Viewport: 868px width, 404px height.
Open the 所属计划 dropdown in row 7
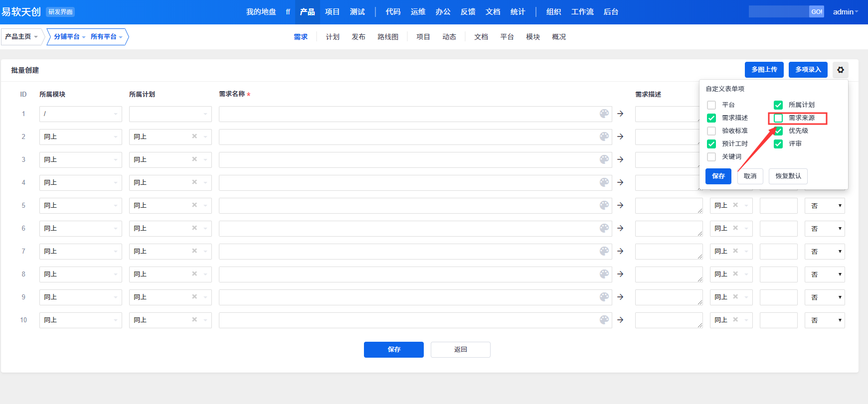click(171, 252)
